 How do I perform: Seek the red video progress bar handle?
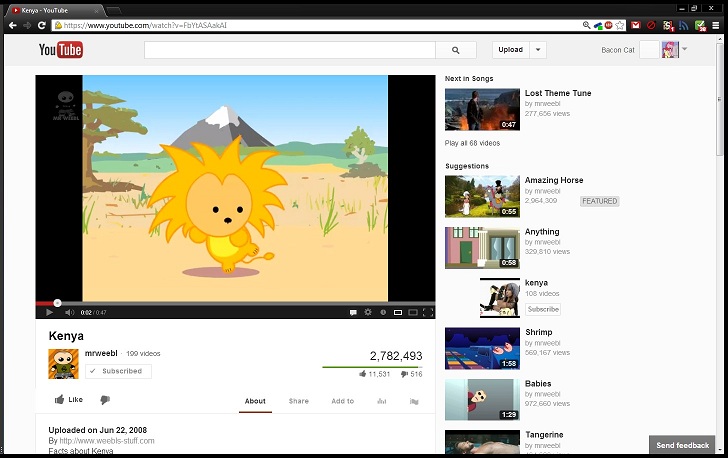click(57, 303)
